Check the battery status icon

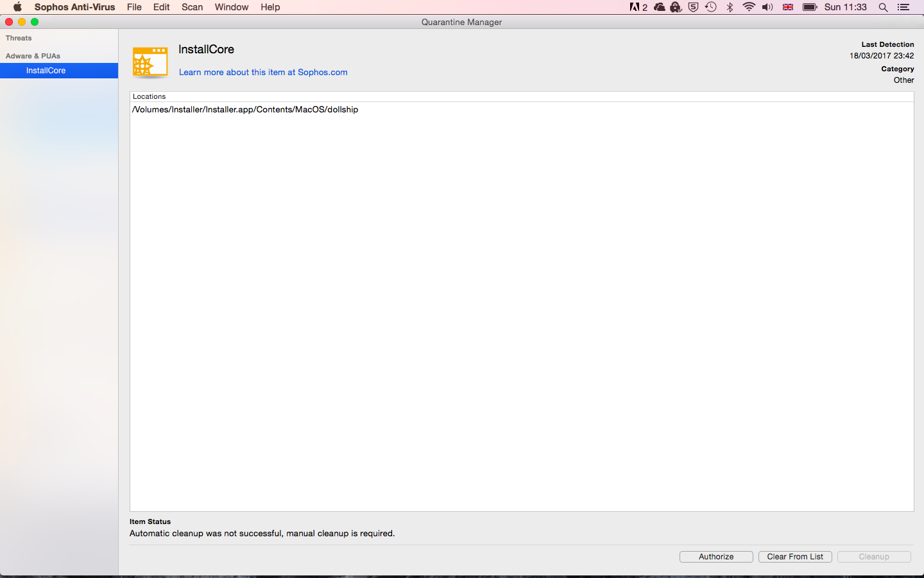coord(810,7)
